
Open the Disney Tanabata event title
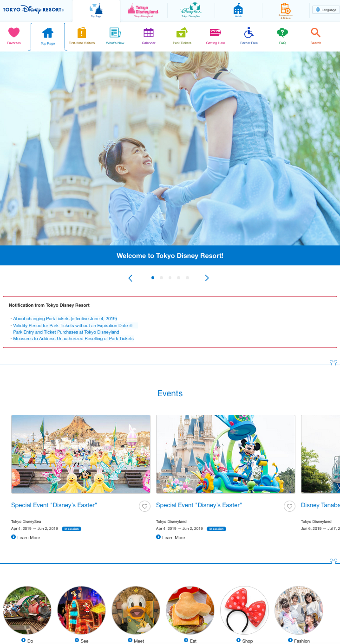[x=320, y=505]
